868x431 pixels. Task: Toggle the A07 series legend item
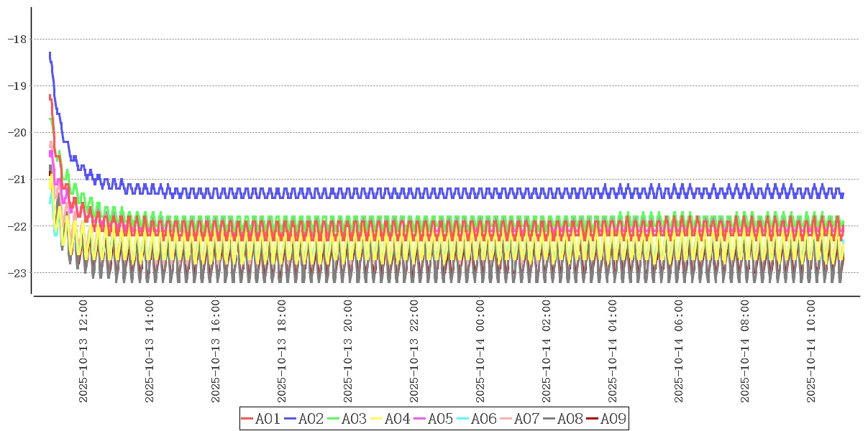coord(519,419)
